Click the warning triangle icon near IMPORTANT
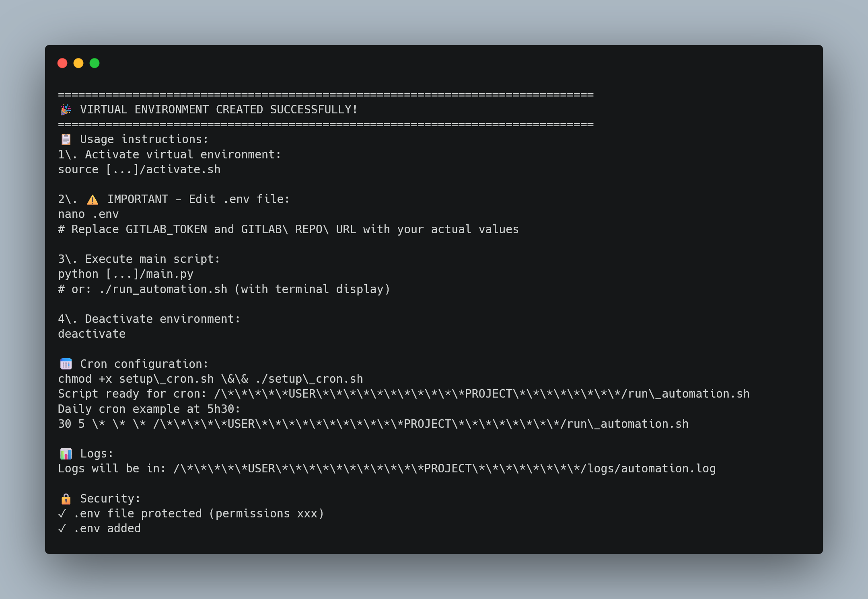Screen dimensions: 868x599 click(x=93, y=199)
